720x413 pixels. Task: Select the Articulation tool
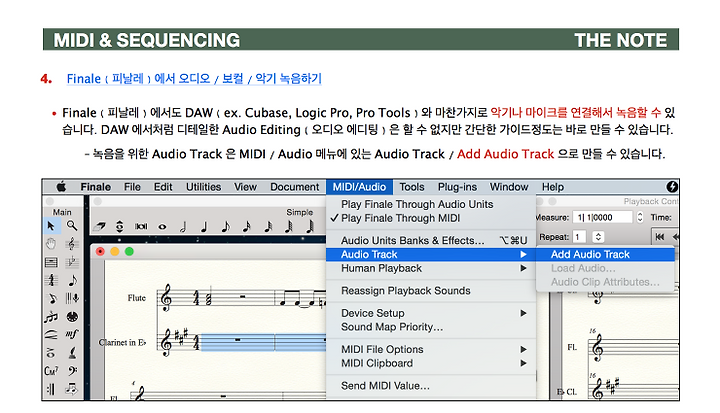51,353
